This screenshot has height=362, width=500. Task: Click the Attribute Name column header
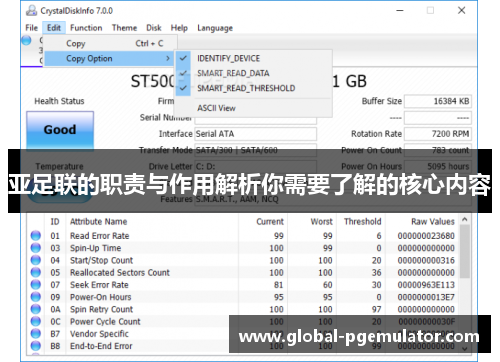98,221
